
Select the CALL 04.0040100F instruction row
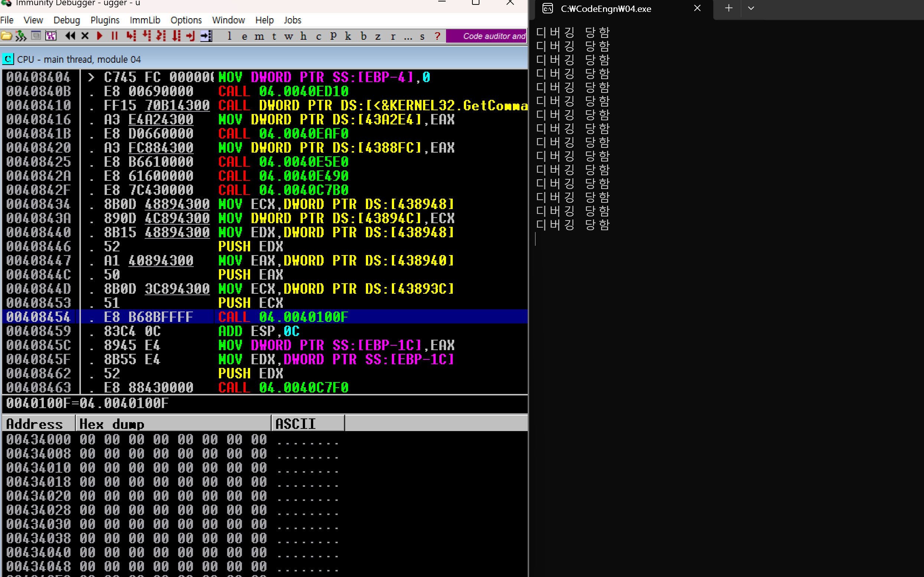(282, 317)
